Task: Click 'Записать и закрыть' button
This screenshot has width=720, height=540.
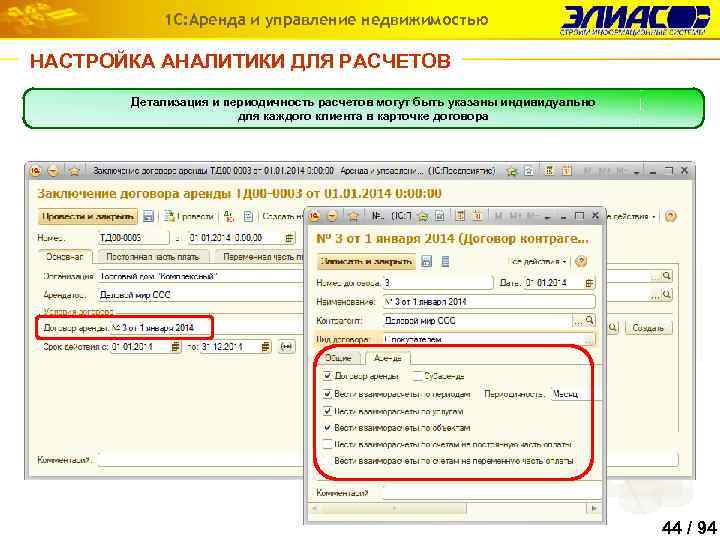Action: [x=366, y=261]
